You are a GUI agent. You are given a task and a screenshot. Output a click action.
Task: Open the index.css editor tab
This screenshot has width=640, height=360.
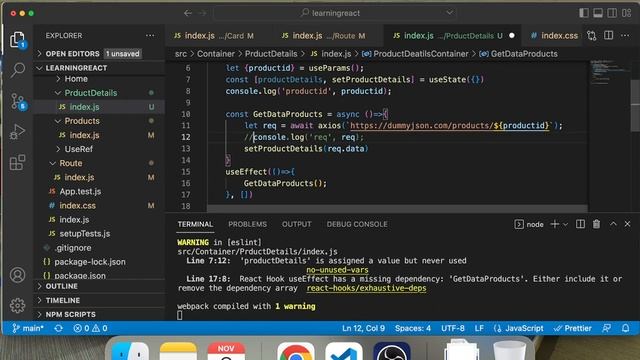tap(554, 36)
